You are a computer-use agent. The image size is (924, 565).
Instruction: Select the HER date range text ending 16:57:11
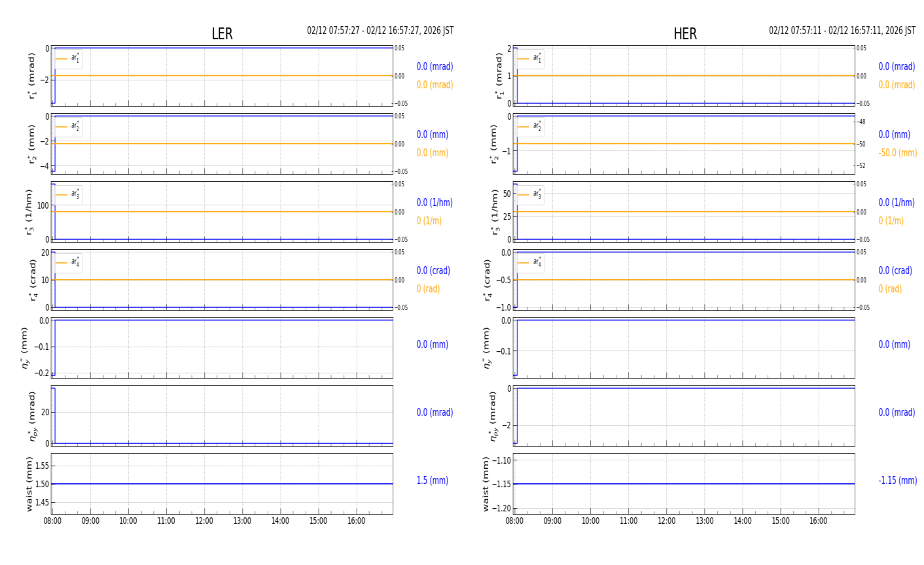(x=842, y=31)
